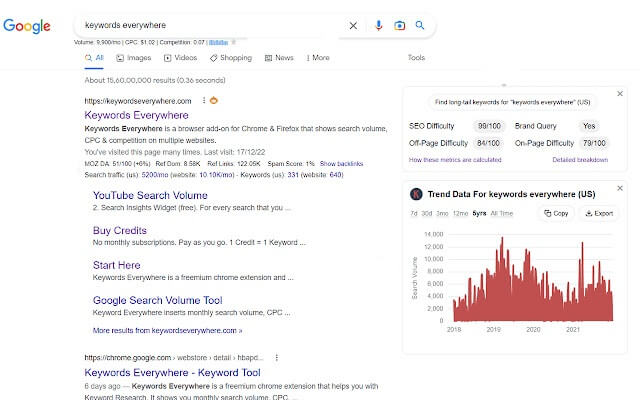The width and height of the screenshot is (640, 400).
Task: Open the News tab
Action: [279, 58]
